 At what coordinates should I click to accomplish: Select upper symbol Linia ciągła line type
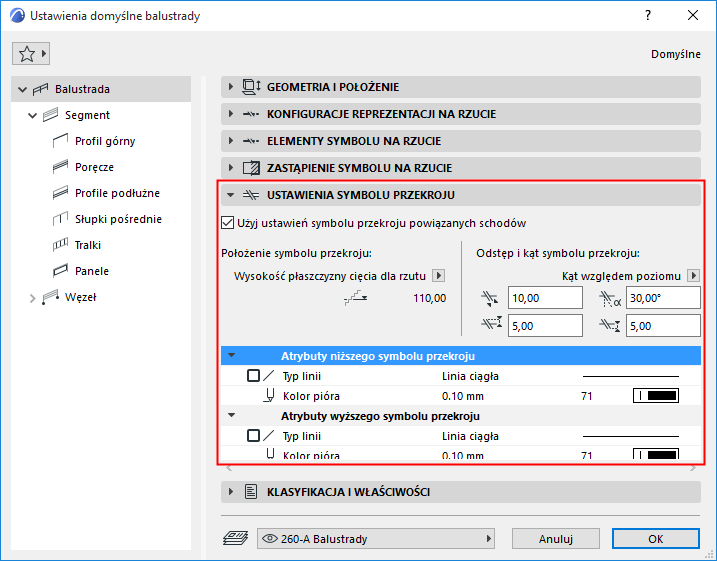click(x=470, y=436)
